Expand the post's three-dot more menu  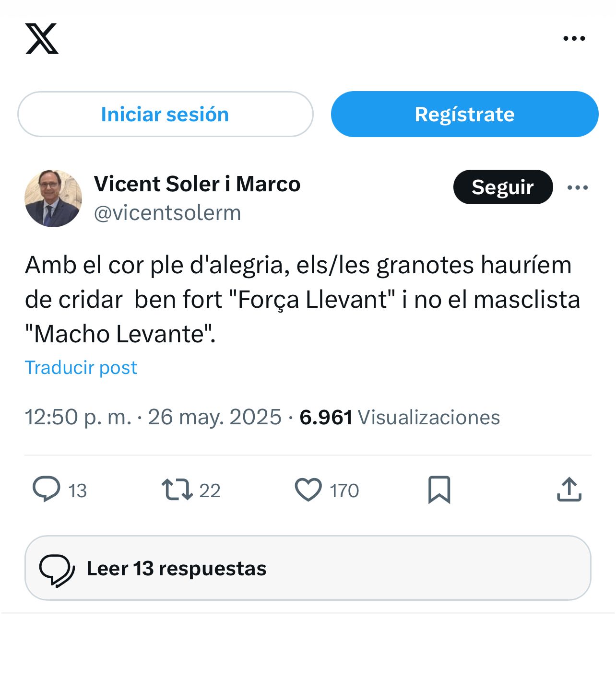[x=577, y=187]
